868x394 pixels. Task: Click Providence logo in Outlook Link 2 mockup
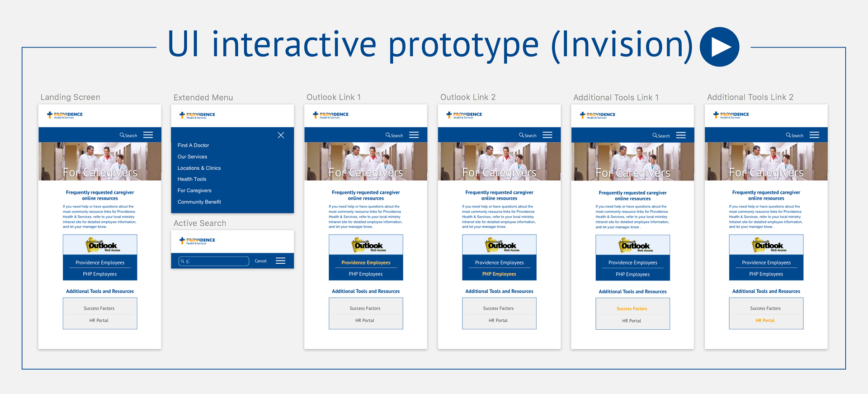click(464, 115)
